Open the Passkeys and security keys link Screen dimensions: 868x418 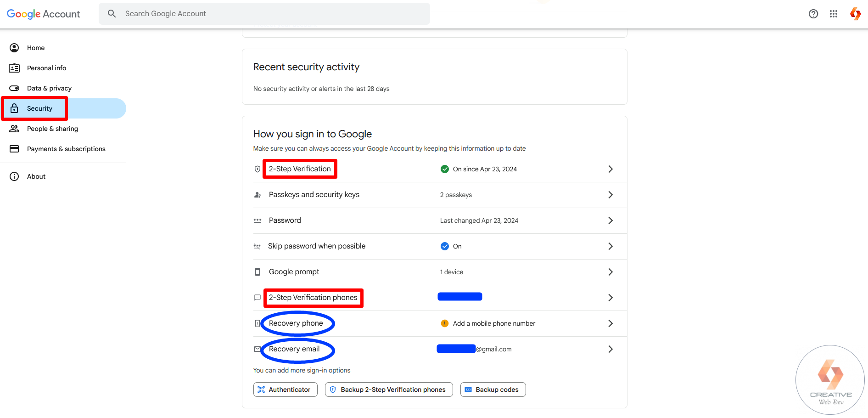pos(314,195)
